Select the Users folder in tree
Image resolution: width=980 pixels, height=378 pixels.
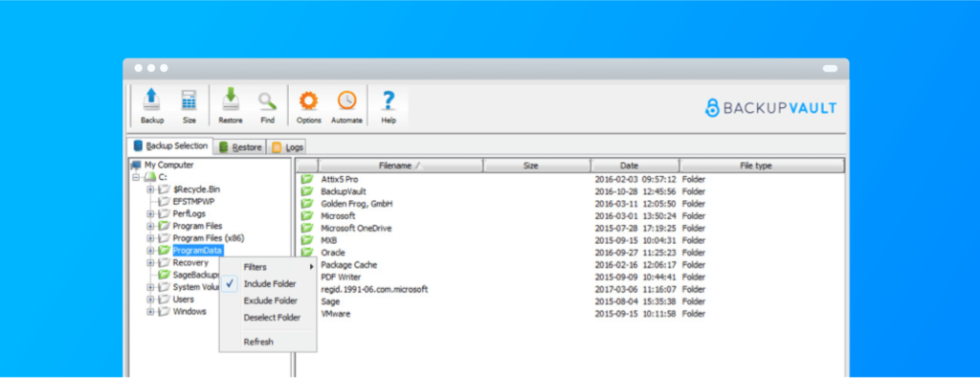click(183, 300)
